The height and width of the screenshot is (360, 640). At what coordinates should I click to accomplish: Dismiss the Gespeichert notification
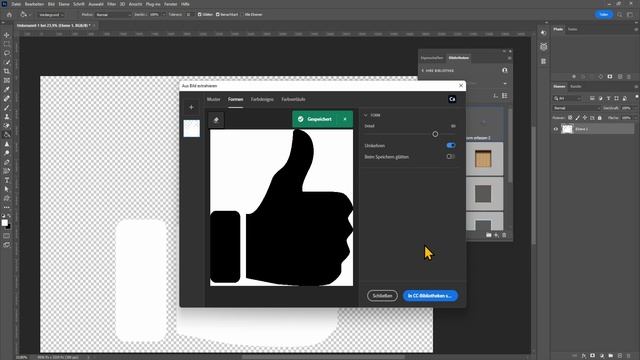click(x=345, y=119)
